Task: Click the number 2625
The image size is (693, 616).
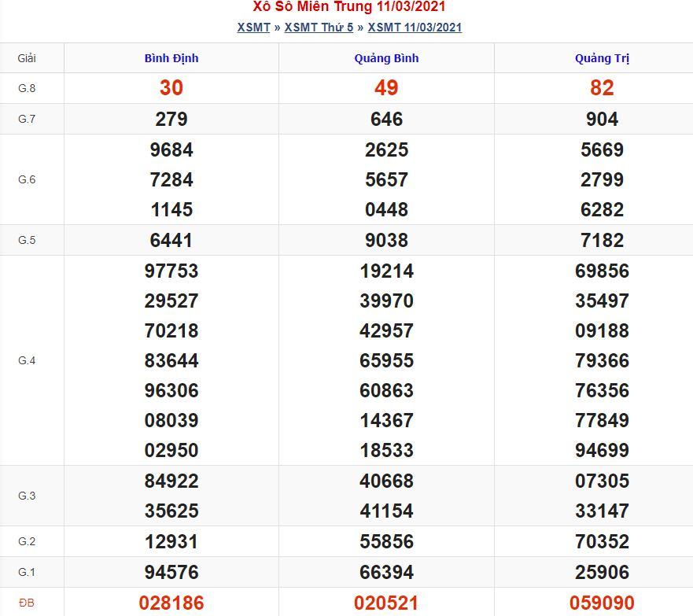Action: tap(386, 149)
